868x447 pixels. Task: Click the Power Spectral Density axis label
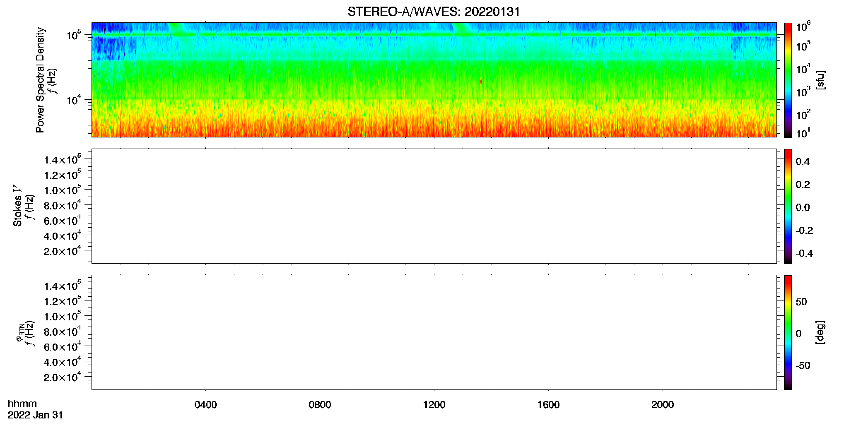pyautogui.click(x=40, y=80)
